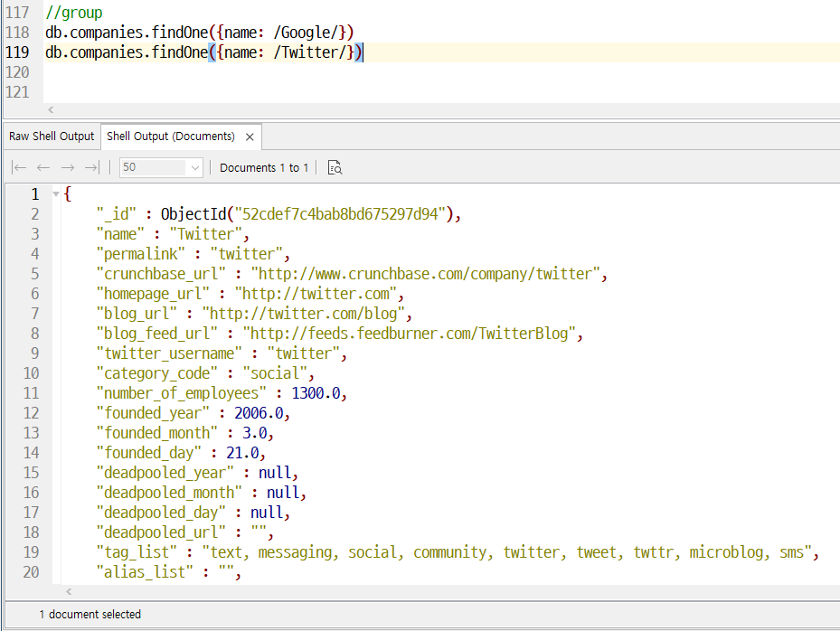Place cursor on the /Google/ query line
The height and width of the screenshot is (631, 840).
click(x=199, y=33)
